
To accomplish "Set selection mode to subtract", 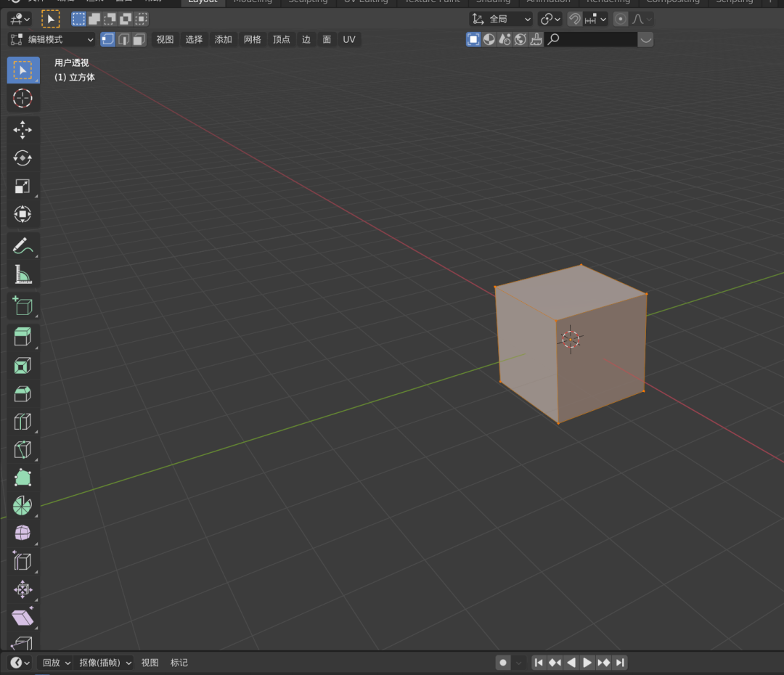I will coord(110,19).
